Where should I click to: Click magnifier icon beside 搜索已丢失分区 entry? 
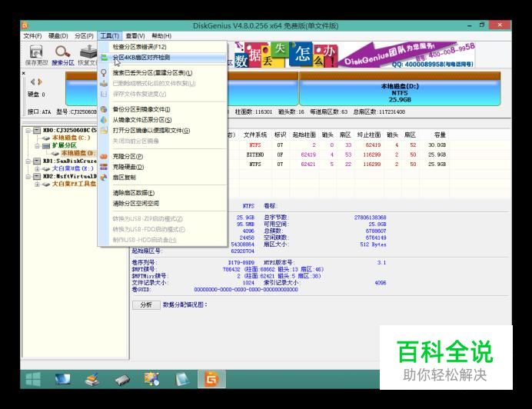coord(104,73)
